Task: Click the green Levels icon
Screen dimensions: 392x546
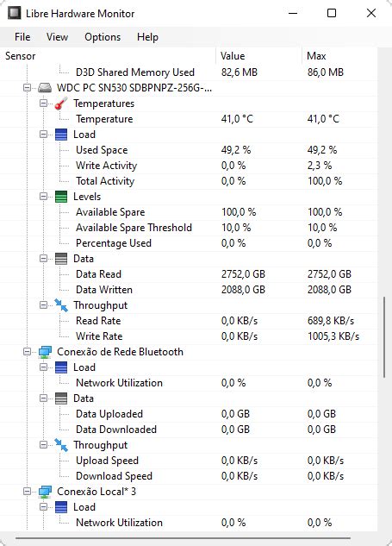Action: coord(61,197)
